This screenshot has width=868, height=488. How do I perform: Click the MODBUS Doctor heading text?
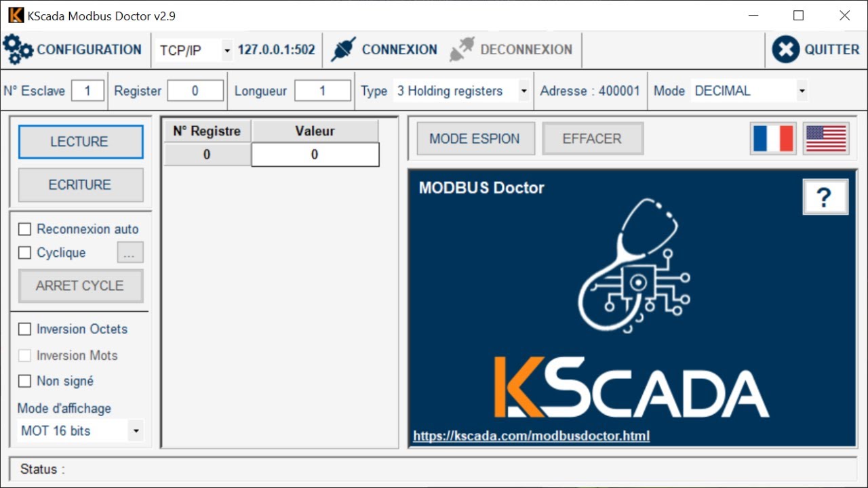481,188
